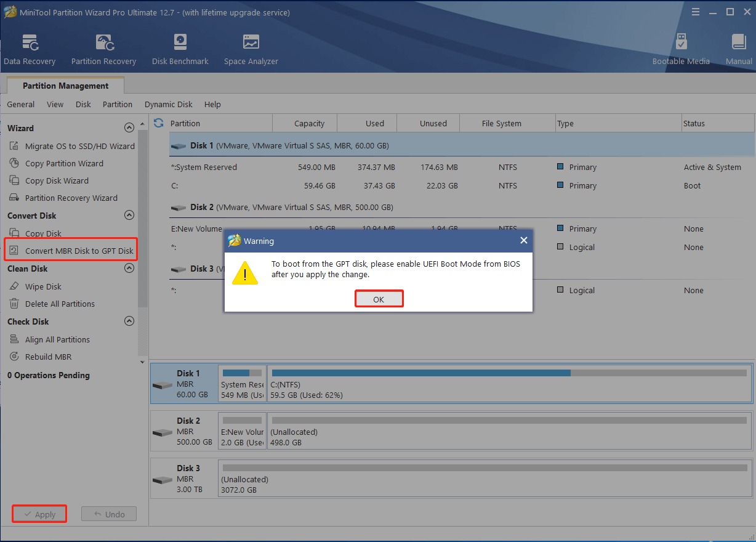Open the Manual
756x542 pixels.
tap(738, 48)
